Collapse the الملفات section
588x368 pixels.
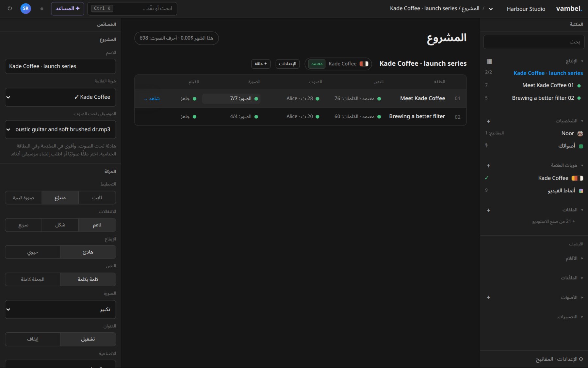click(573, 210)
